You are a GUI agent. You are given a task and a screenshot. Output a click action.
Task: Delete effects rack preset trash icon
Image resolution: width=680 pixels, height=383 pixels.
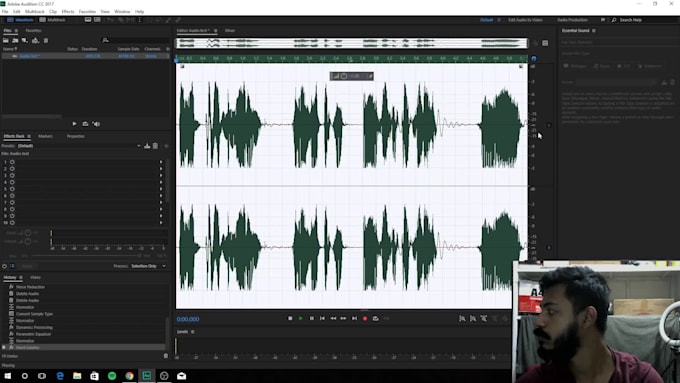pos(155,146)
